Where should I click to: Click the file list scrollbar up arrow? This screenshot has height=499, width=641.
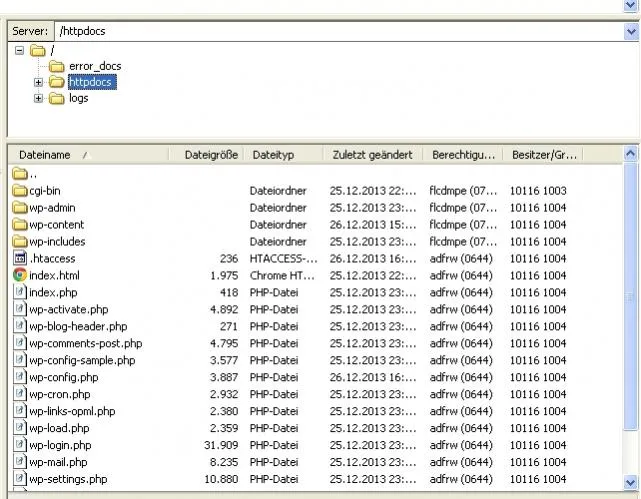tap(630, 154)
